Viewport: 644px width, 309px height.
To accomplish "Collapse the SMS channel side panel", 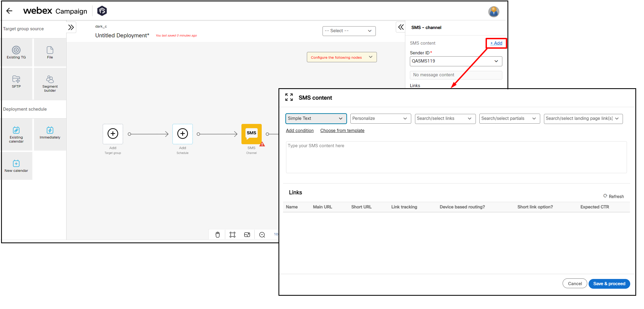I will (400, 27).
